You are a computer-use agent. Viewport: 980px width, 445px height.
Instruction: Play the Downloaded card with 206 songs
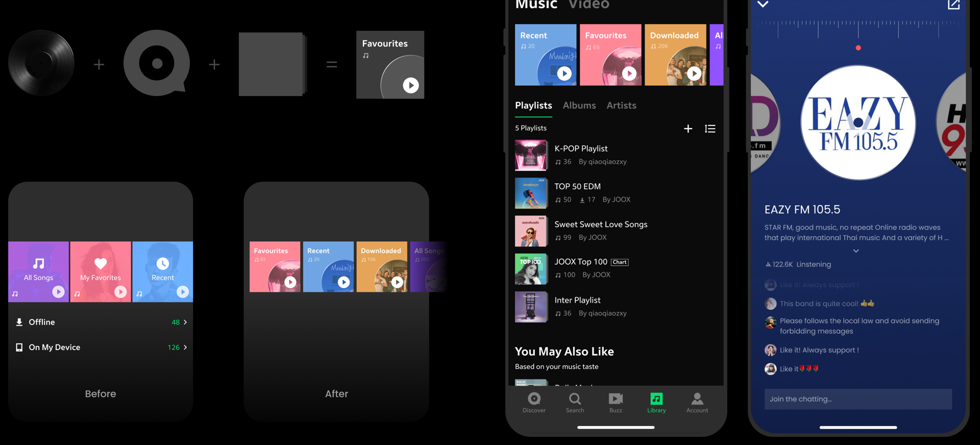pyautogui.click(x=694, y=73)
